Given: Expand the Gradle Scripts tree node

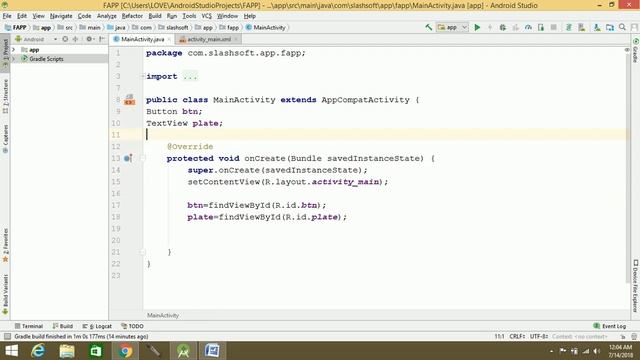Looking at the screenshot, I should [x=14, y=59].
